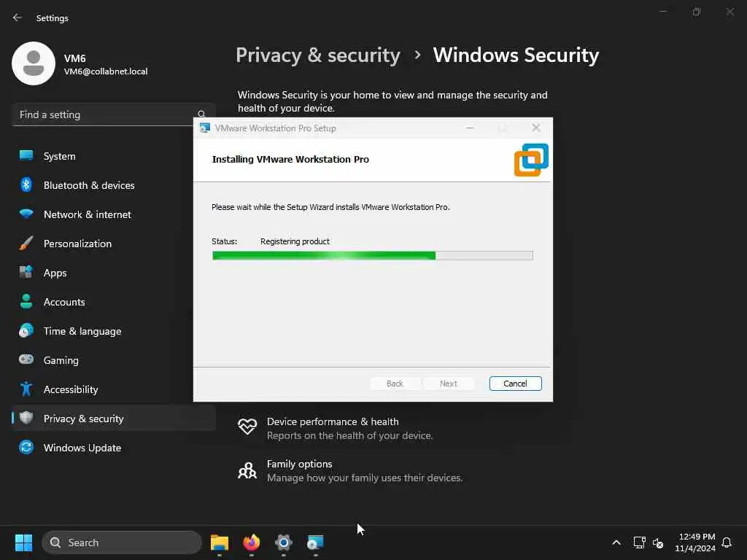Open the System settings category

(x=113, y=156)
